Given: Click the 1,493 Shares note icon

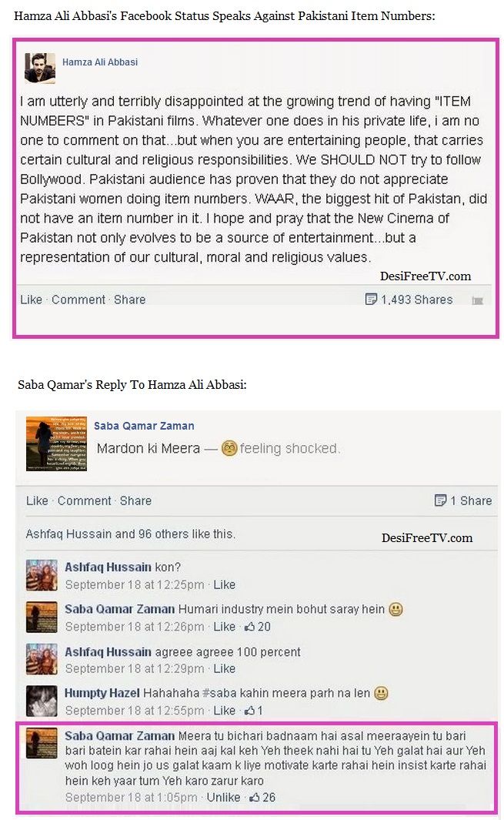Looking at the screenshot, I should pos(371,300).
